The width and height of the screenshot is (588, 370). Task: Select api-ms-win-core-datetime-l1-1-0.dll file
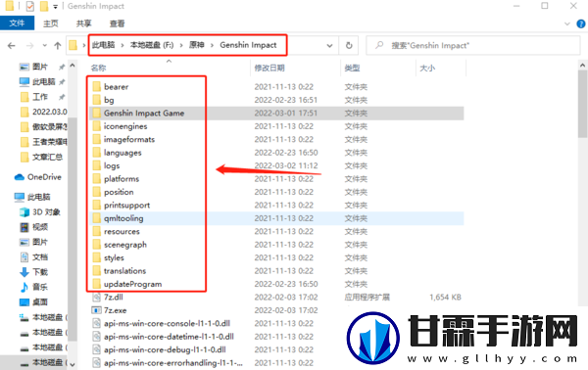point(169,337)
